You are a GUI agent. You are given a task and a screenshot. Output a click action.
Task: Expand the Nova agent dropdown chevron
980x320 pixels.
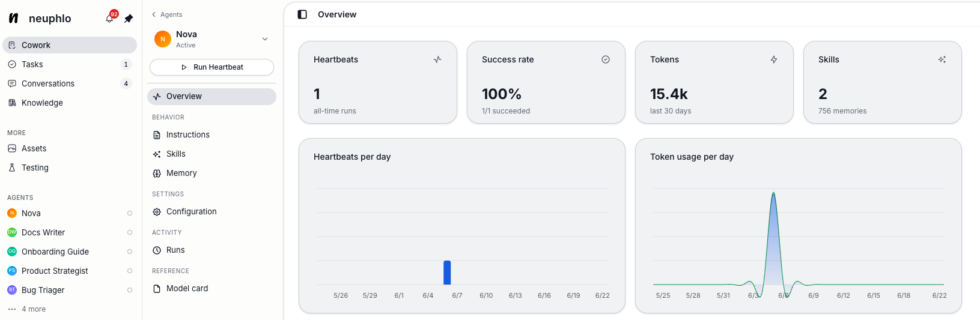click(x=265, y=39)
